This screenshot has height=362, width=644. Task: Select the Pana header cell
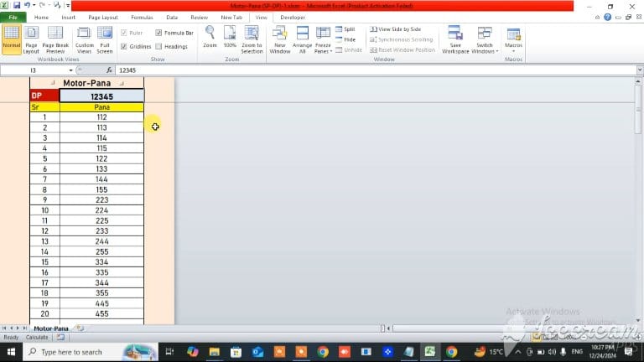101,107
